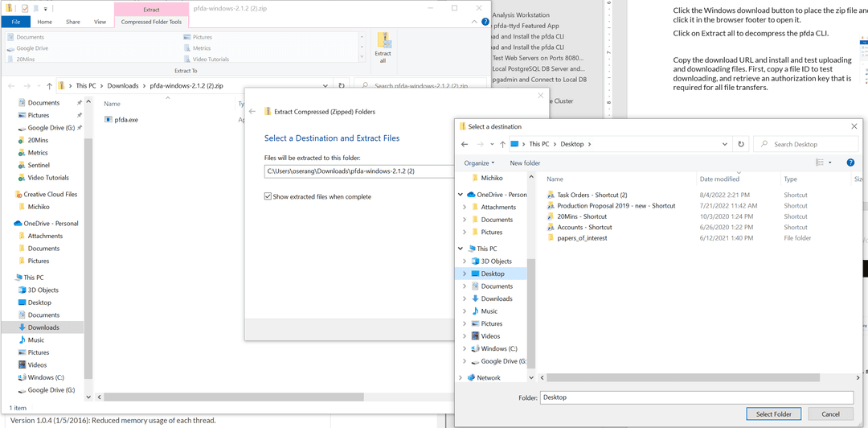This screenshot has width=868, height=428.
Task: Click the Folder name input field
Action: (x=696, y=397)
